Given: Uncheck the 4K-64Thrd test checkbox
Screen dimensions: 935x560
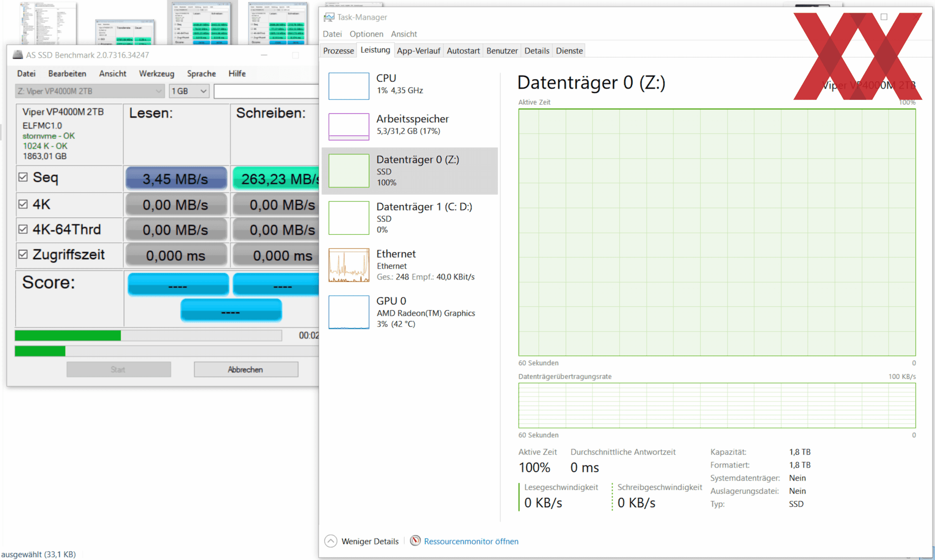Looking at the screenshot, I should pos(23,229).
